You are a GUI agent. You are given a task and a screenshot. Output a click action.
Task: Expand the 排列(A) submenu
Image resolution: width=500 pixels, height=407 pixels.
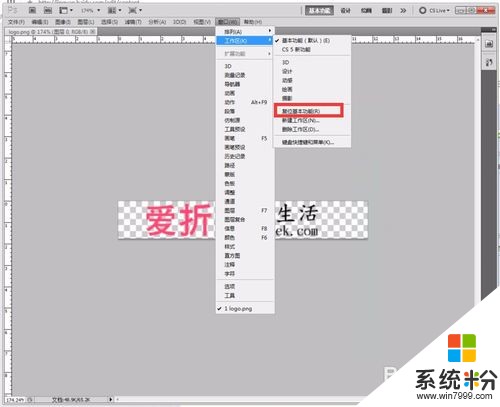click(245, 31)
